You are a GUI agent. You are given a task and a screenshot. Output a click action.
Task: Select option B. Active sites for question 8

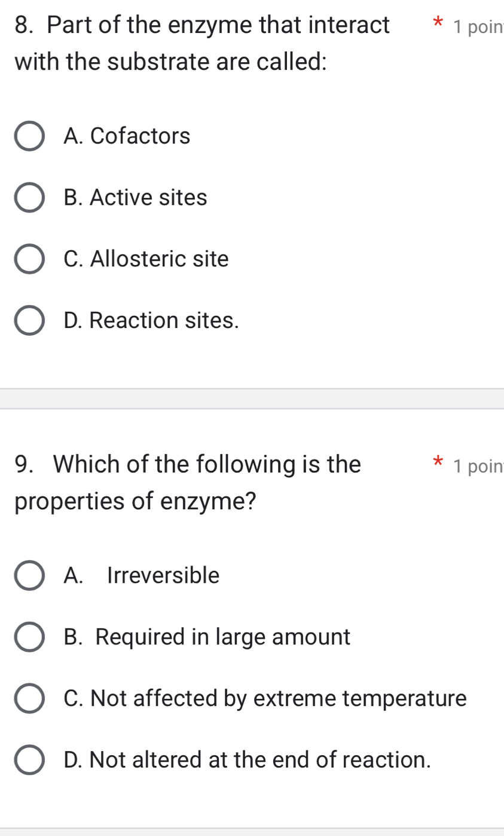tap(29, 197)
